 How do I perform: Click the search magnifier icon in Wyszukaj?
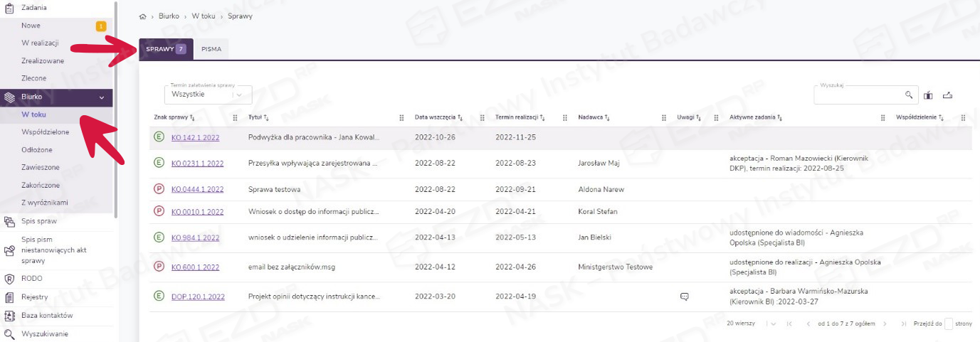click(908, 95)
